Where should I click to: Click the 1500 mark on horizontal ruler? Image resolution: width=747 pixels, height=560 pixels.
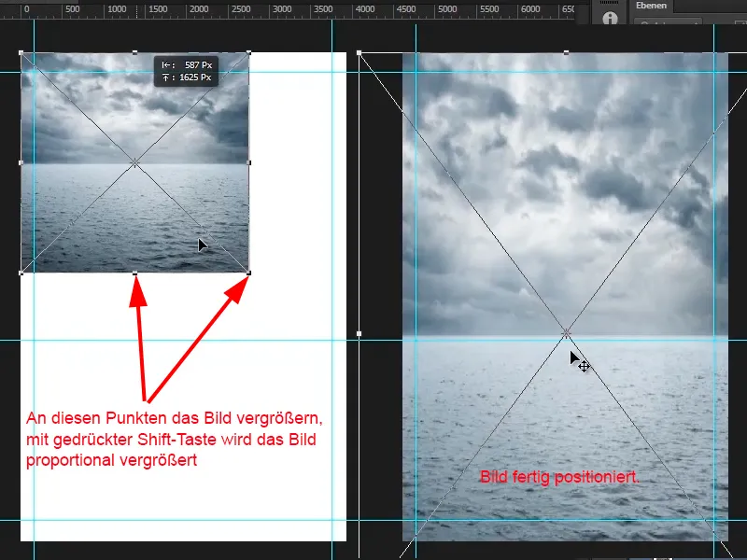[x=158, y=9]
